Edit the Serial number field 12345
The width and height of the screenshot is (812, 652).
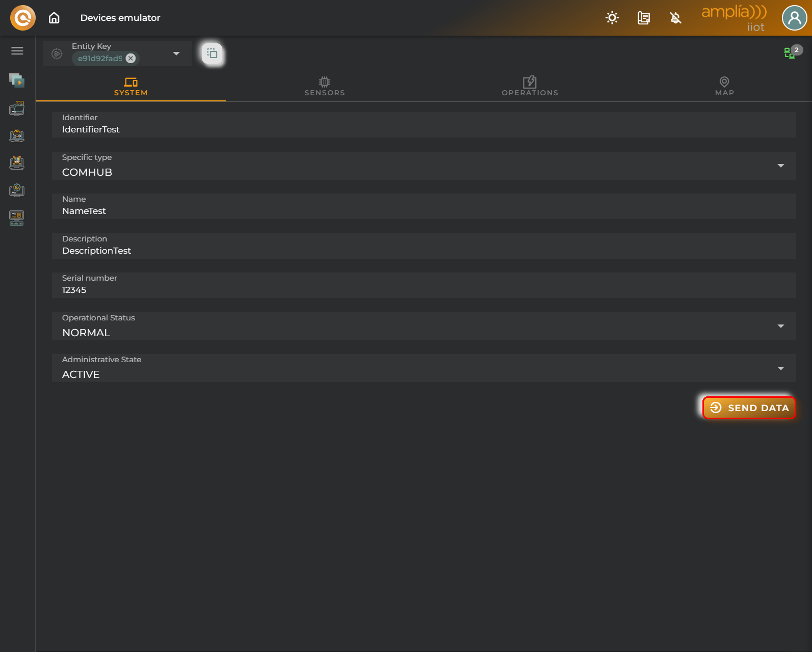point(424,285)
